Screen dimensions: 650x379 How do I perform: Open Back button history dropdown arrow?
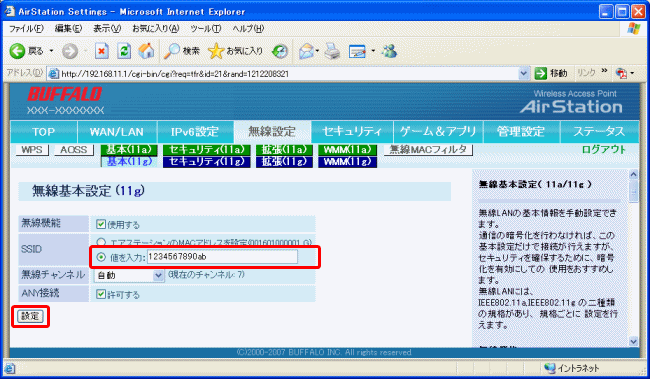[x=51, y=51]
